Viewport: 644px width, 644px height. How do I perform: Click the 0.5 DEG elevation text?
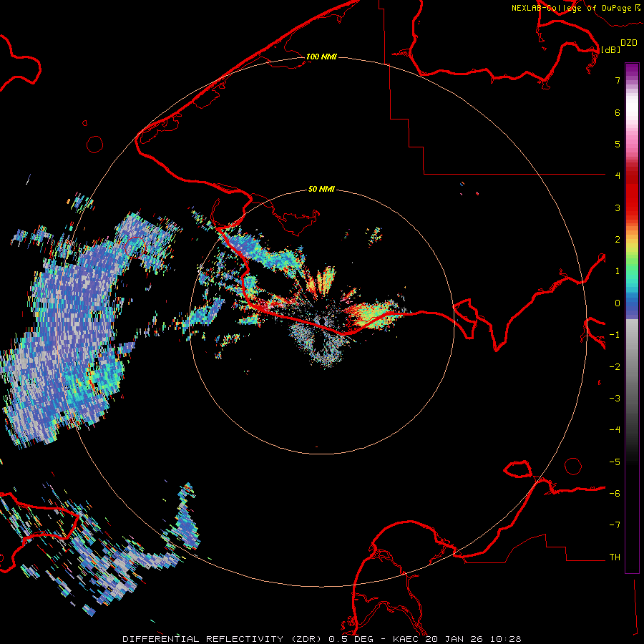pos(351,639)
